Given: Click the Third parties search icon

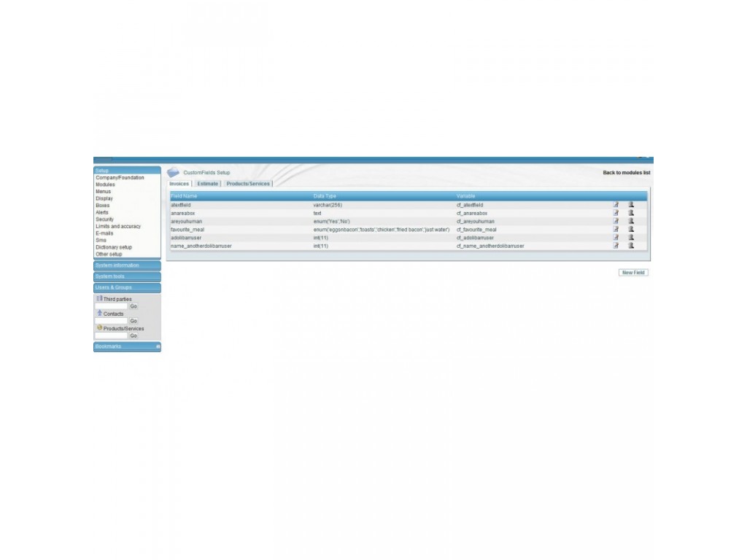Looking at the screenshot, I should pos(99,298).
